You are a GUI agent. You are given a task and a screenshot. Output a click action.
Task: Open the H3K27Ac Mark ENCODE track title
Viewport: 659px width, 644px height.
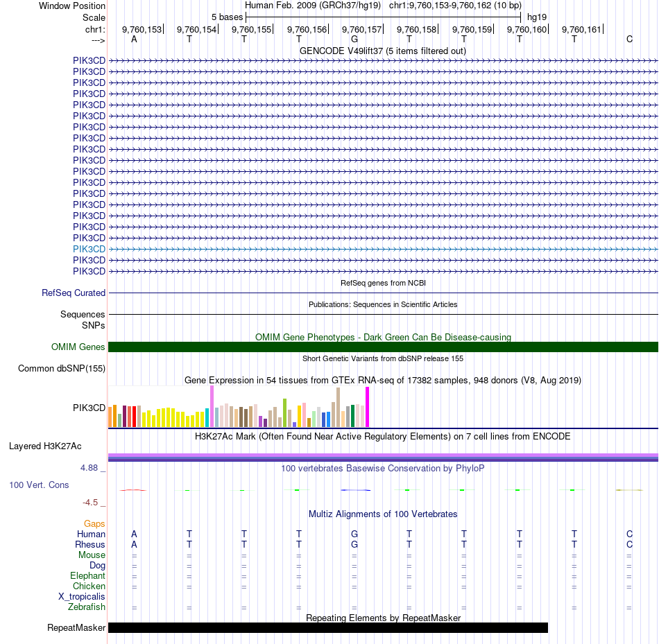pos(383,437)
